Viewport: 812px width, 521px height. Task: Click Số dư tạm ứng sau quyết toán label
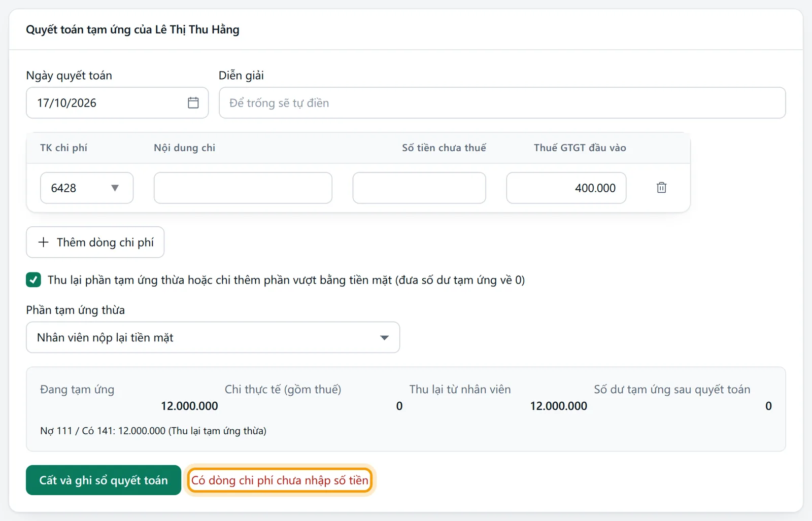[672, 389]
